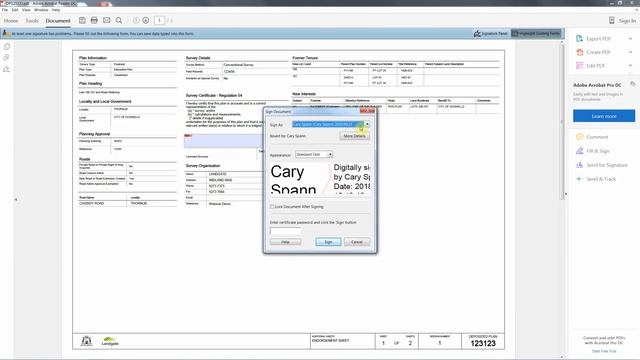The width and height of the screenshot is (640, 360).
Task: Toggle Highlight Existing Fields button
Action: pos(536,33)
